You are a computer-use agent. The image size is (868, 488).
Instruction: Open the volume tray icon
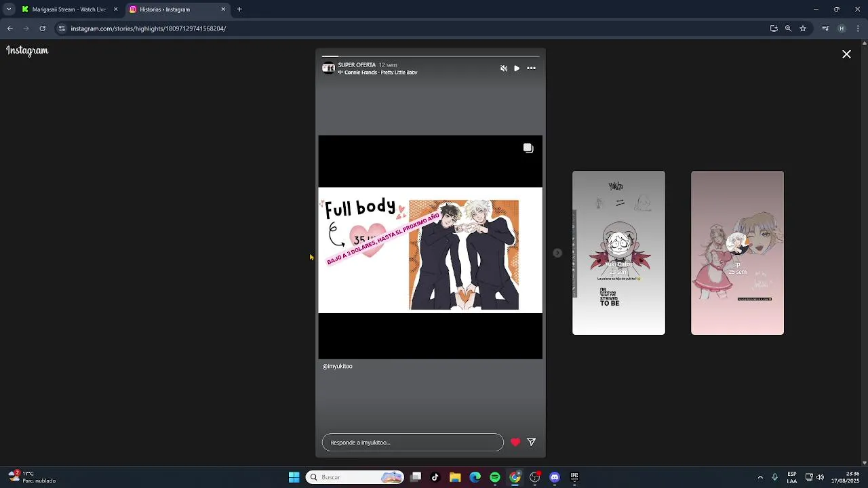tap(820, 477)
